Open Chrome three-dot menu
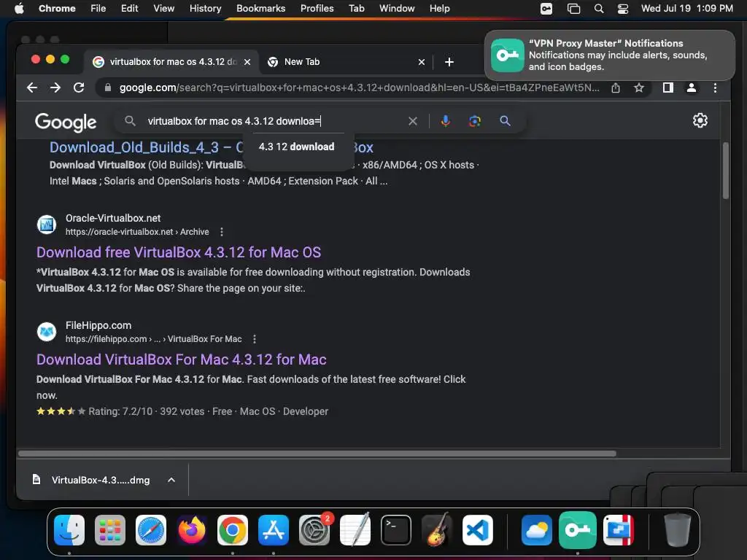The width and height of the screenshot is (747, 560). (x=715, y=87)
